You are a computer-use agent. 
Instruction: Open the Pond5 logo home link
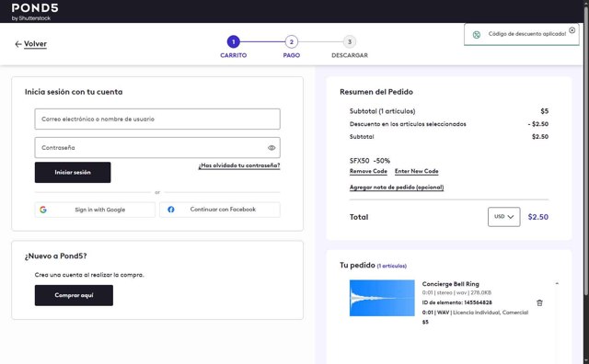pos(35,12)
